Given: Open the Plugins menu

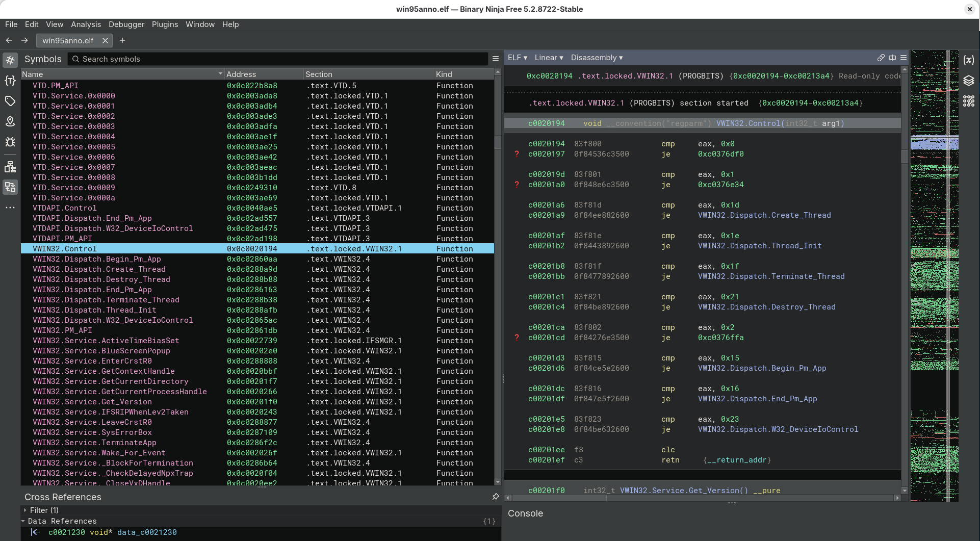Looking at the screenshot, I should (165, 24).
